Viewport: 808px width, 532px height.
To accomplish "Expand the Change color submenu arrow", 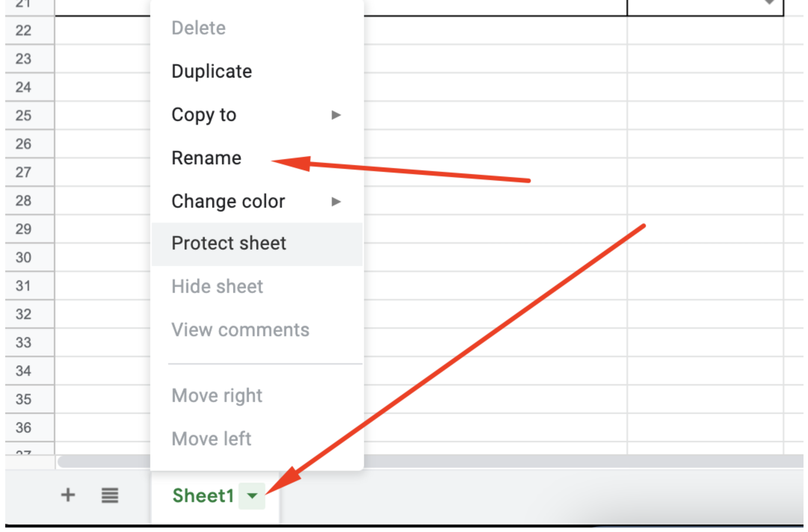I will click(336, 202).
